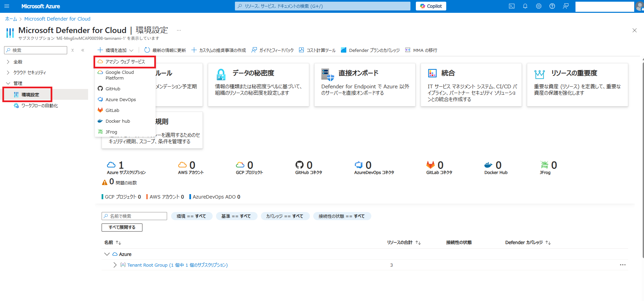Open portal settings gear
The height and width of the screenshot is (301, 644).
(x=539, y=6)
